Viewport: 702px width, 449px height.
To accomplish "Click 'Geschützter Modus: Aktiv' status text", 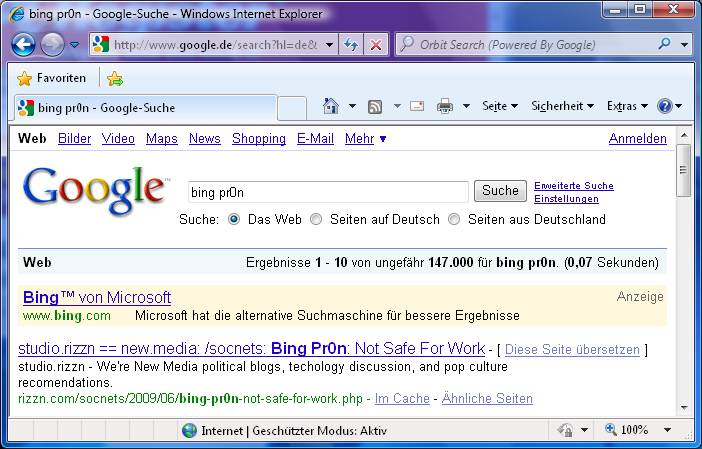I will (x=319, y=431).
